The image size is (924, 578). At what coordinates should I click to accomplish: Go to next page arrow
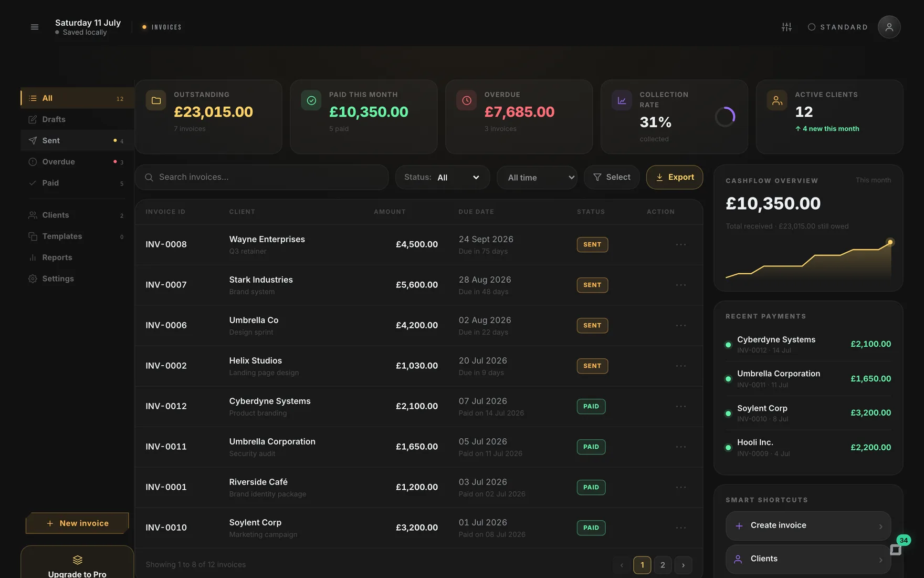(x=683, y=565)
